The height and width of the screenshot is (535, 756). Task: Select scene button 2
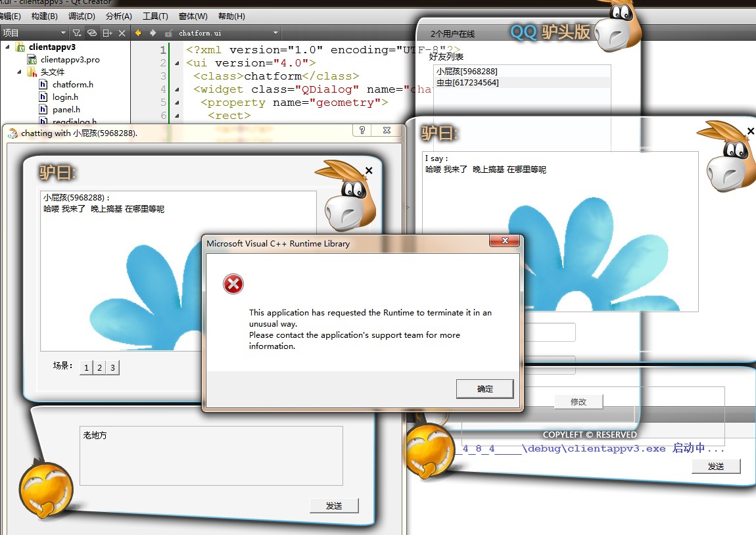coord(99,367)
